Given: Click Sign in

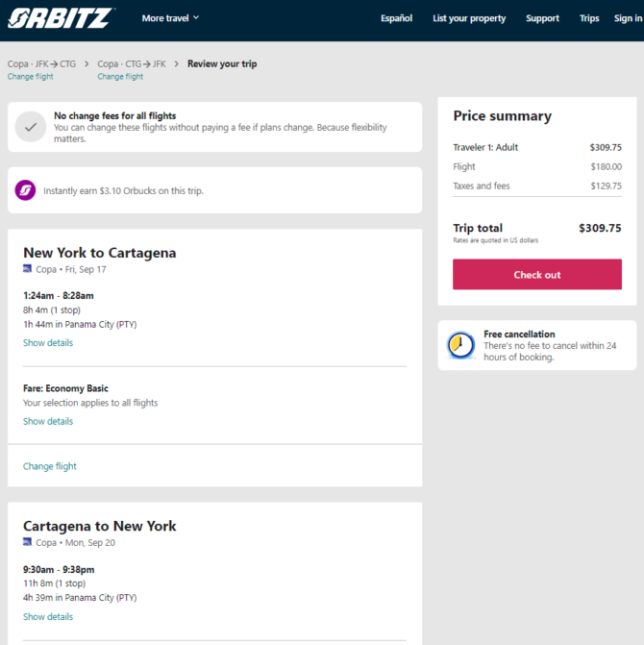Looking at the screenshot, I should coord(628,18).
